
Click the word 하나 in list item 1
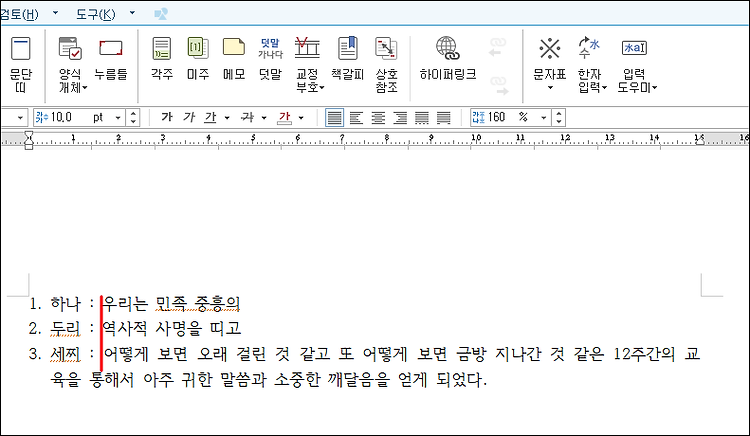[x=66, y=304]
